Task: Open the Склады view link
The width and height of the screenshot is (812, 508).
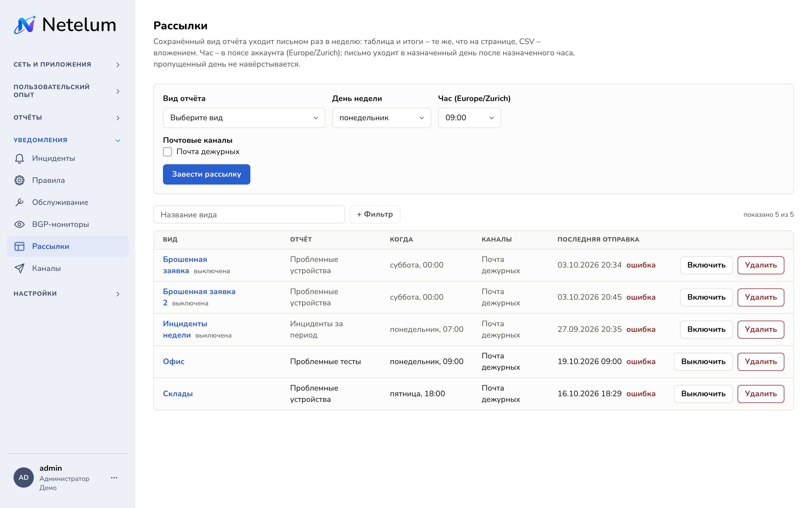Action: coord(178,394)
